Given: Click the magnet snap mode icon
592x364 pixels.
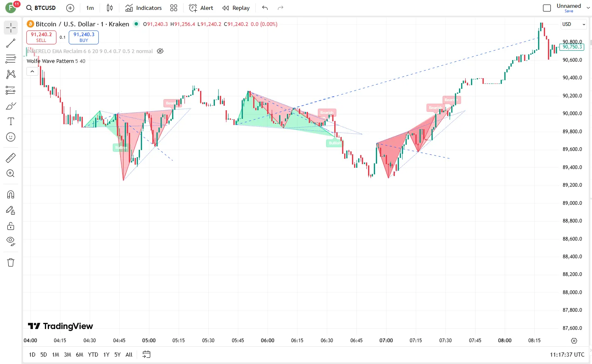Looking at the screenshot, I should pos(11,194).
